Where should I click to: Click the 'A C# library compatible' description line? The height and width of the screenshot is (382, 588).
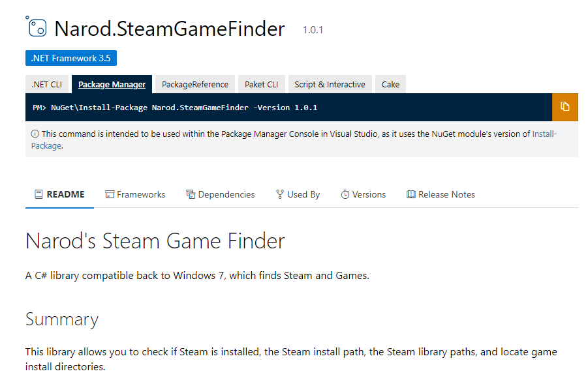tap(197, 276)
